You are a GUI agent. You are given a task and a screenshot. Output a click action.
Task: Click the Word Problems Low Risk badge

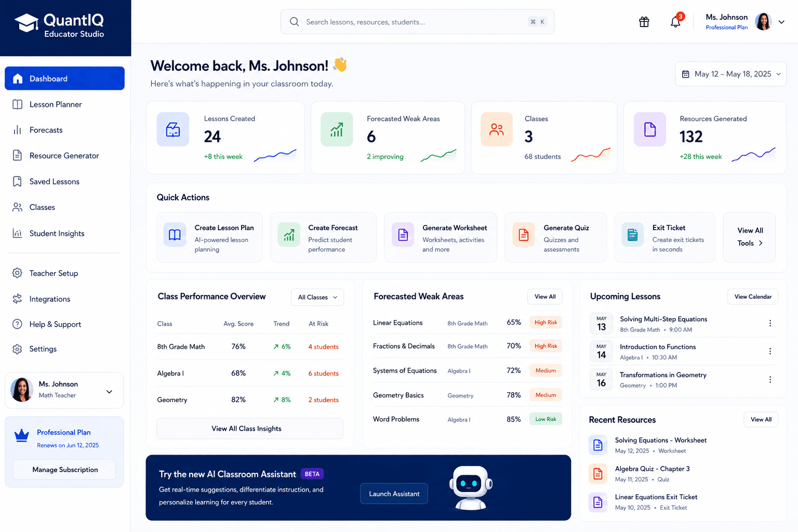[x=546, y=419]
